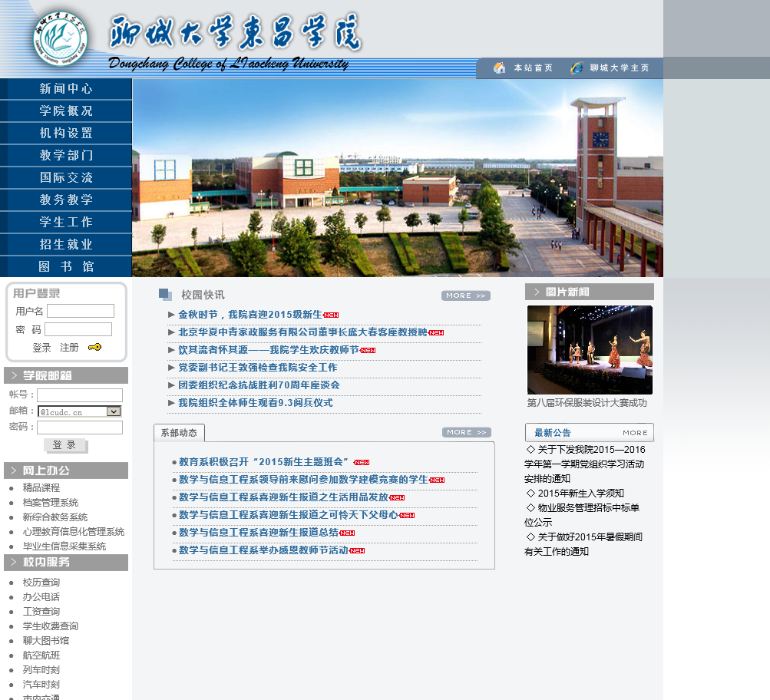Open 新综合教务系统 link
The width and height of the screenshot is (770, 700).
[x=55, y=517]
